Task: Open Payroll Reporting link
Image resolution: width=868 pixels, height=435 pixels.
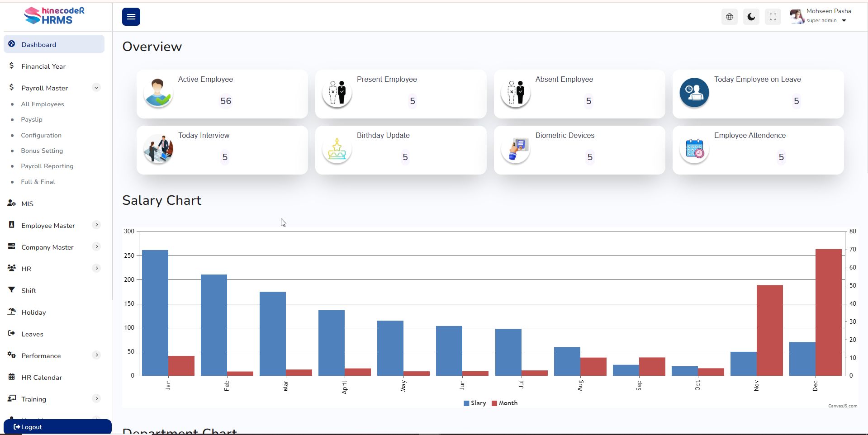Action: [x=47, y=166]
